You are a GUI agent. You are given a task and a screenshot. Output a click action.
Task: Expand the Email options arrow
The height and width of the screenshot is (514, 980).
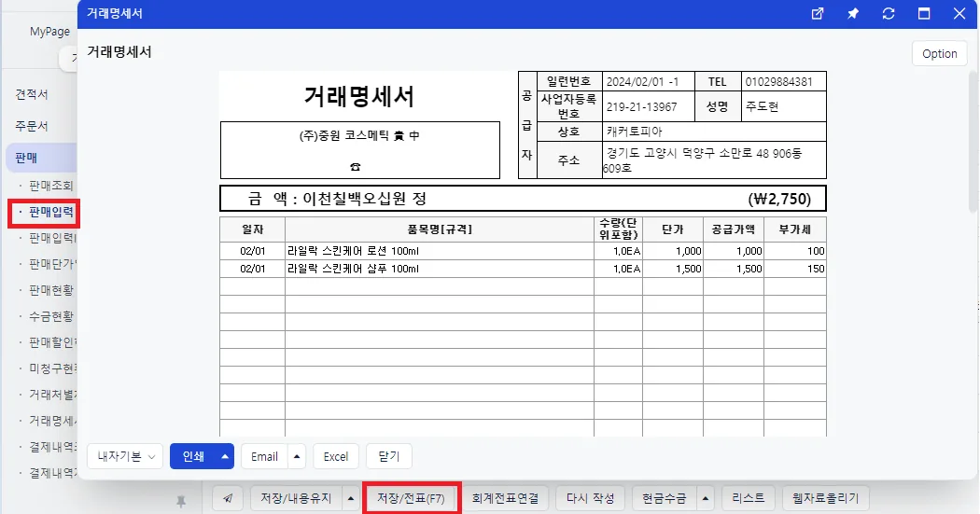tap(297, 456)
